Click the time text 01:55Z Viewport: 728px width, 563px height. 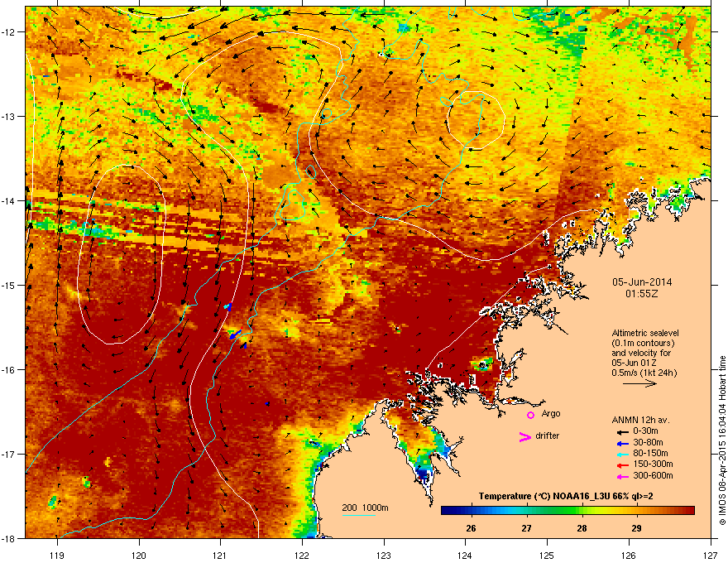[642, 294]
